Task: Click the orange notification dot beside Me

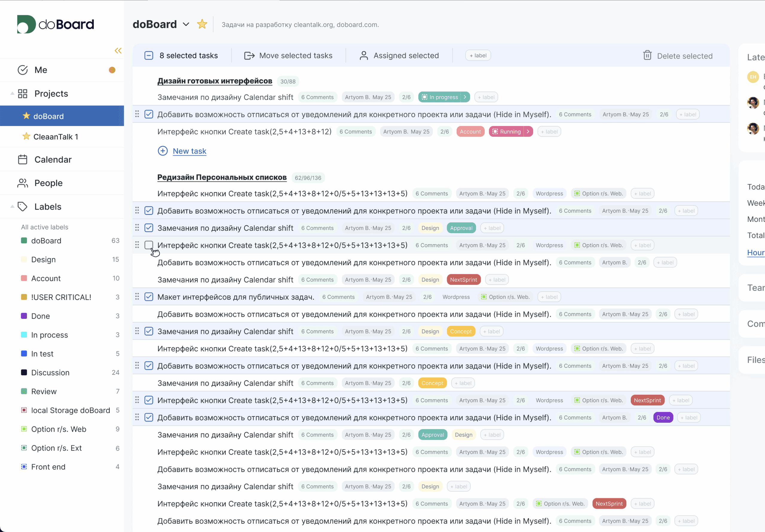Action: coord(112,70)
